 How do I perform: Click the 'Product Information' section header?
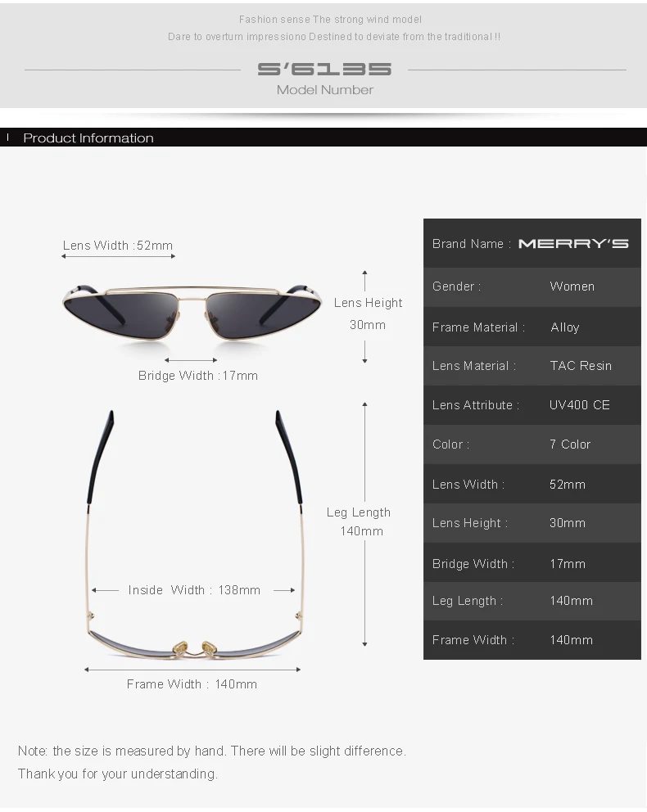88,138
